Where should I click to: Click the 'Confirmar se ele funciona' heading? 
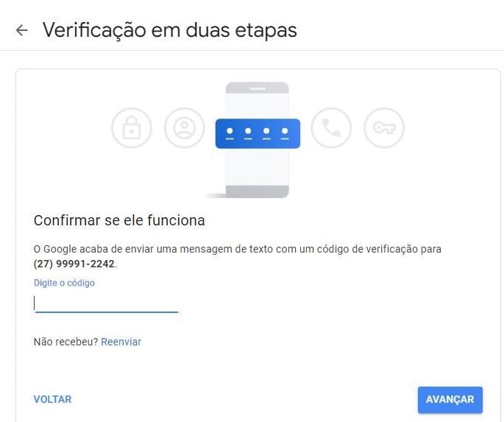[119, 221]
